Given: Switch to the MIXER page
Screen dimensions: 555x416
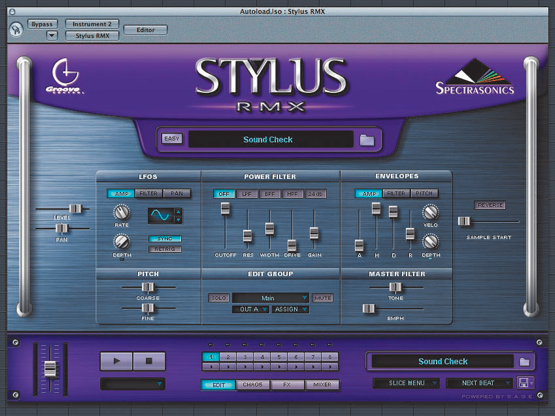Looking at the screenshot, I should pos(322,384).
